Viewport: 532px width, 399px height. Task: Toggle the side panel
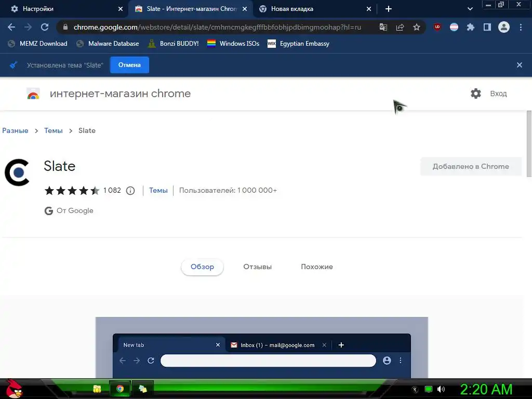click(x=487, y=27)
